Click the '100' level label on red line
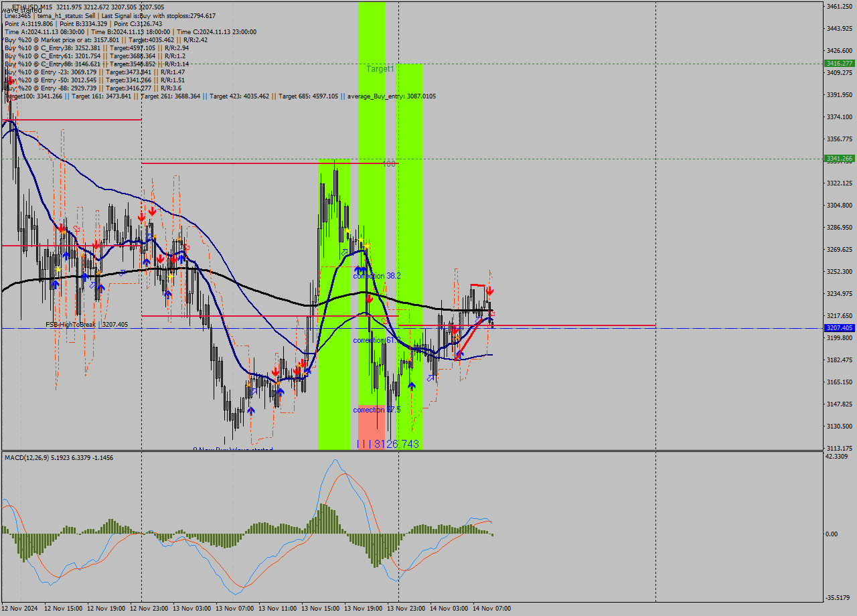 point(388,163)
